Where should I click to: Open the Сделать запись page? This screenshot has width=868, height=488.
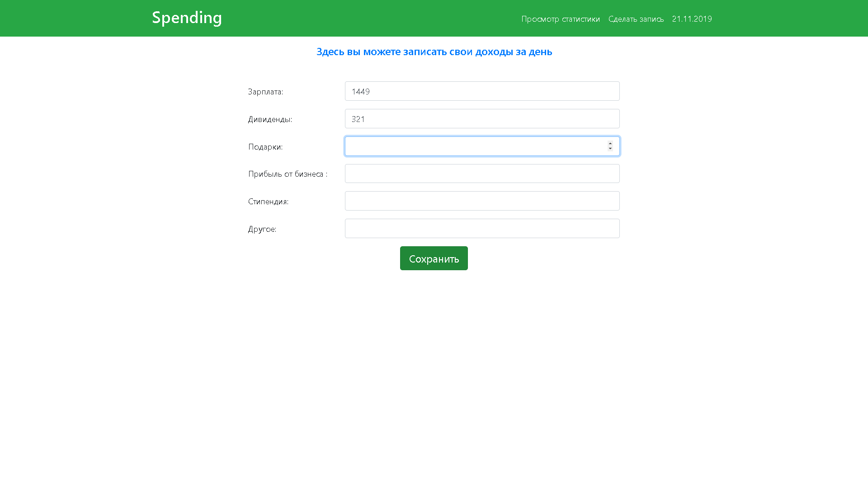636,19
